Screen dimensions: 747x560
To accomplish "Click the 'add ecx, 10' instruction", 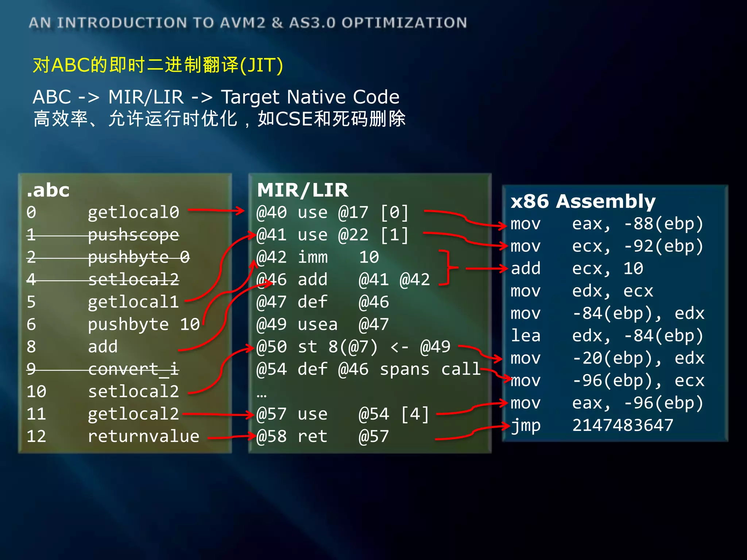I will tap(577, 269).
